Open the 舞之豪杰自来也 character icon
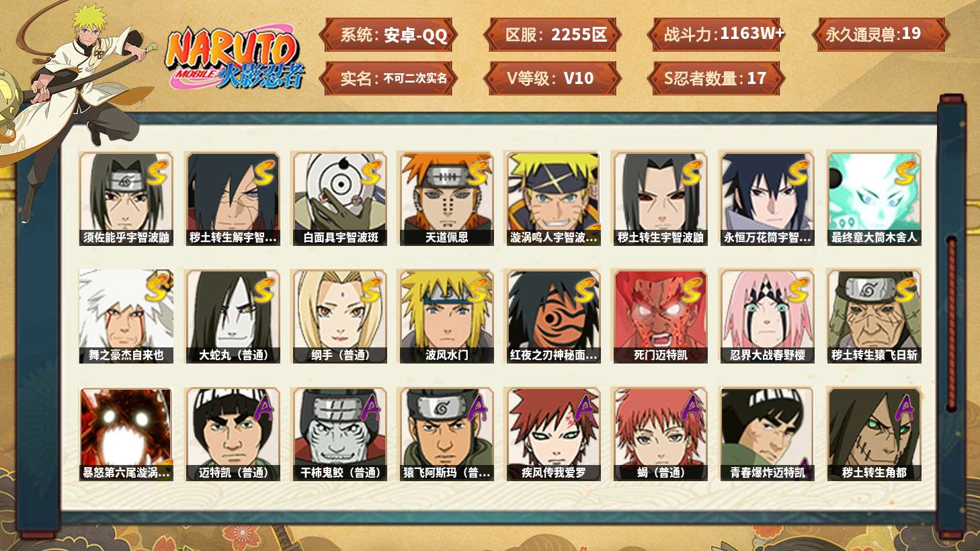Image resolution: width=980 pixels, height=551 pixels. point(126,316)
